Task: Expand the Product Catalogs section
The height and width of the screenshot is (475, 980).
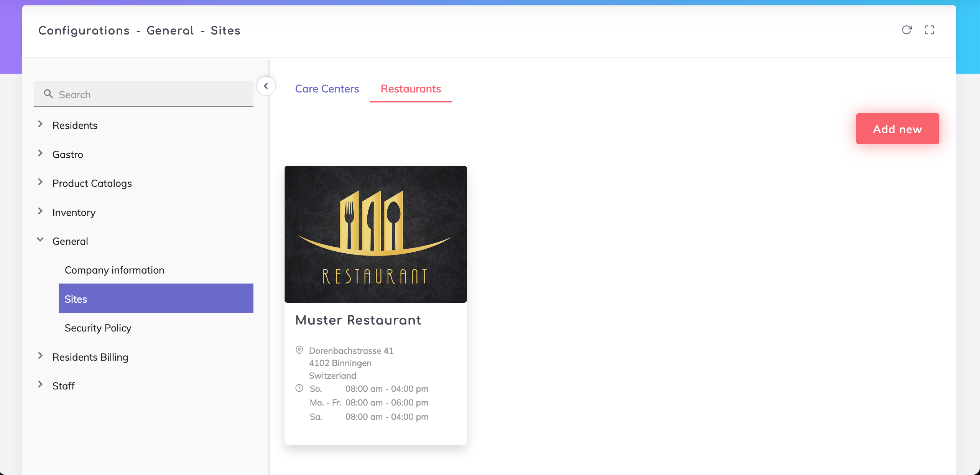Action: [40, 182]
